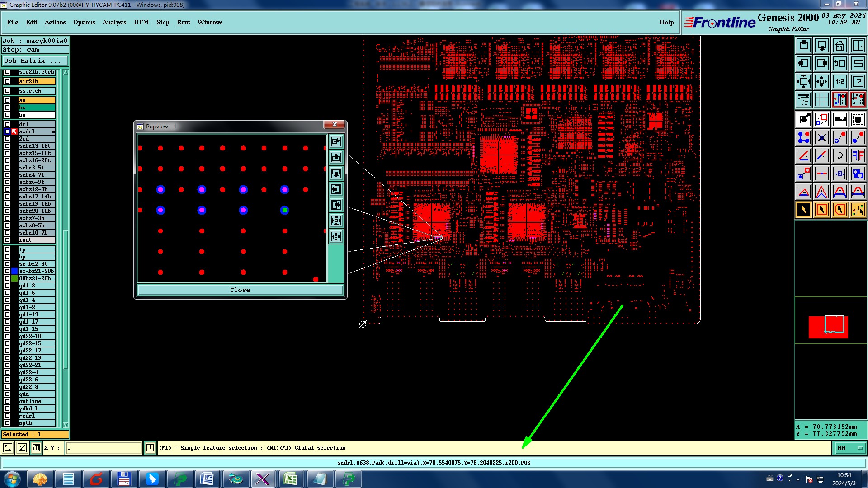The height and width of the screenshot is (488, 868).
Task: Activate the net selection arrow tool
Action: (x=858, y=210)
